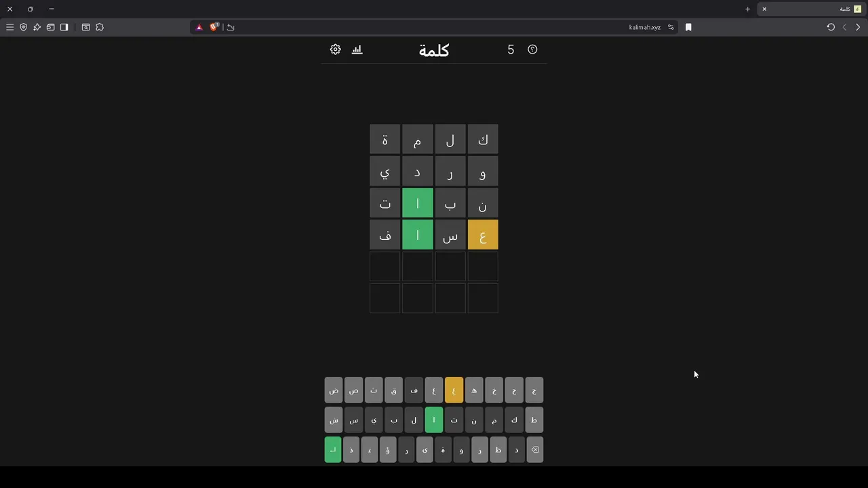Click the Brave VPN shield icon
The width and height of the screenshot is (868, 488).
[x=23, y=27]
